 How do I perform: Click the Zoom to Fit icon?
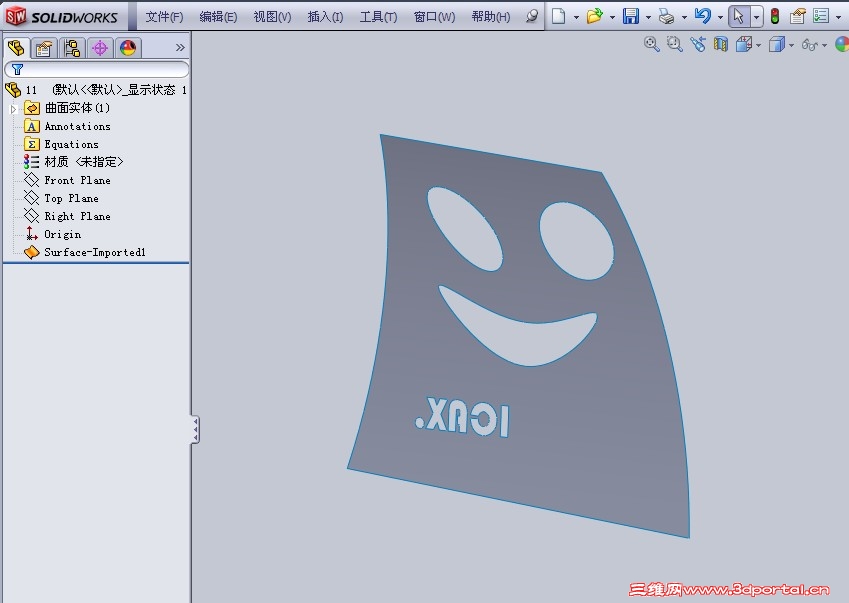(651, 44)
